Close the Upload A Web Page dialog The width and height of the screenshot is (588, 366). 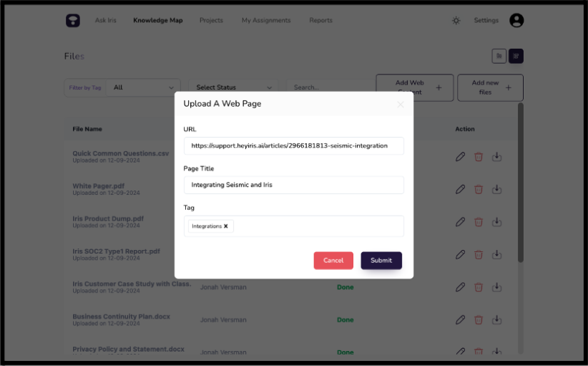pyautogui.click(x=401, y=105)
